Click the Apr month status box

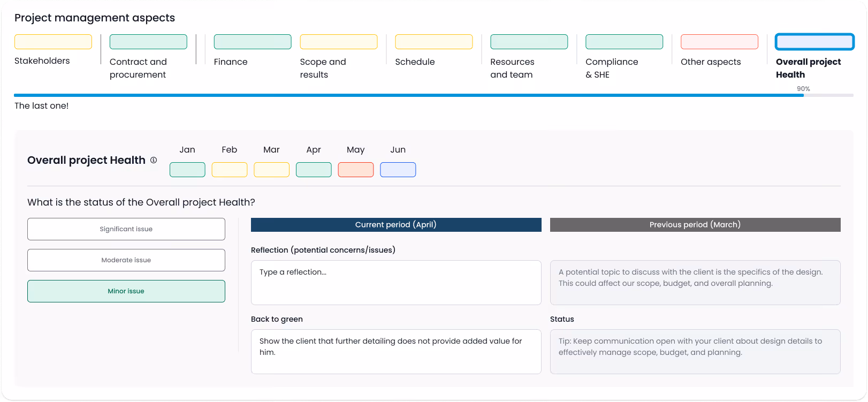314,170
